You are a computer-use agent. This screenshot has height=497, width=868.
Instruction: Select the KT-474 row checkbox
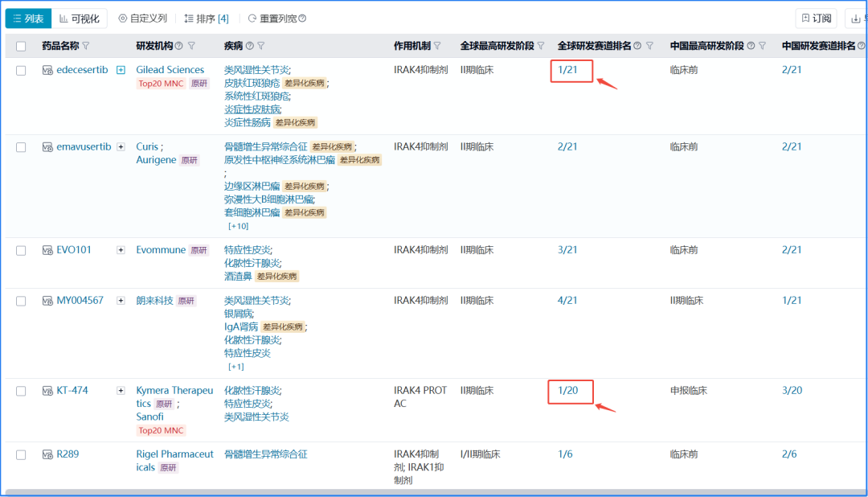pos(21,392)
